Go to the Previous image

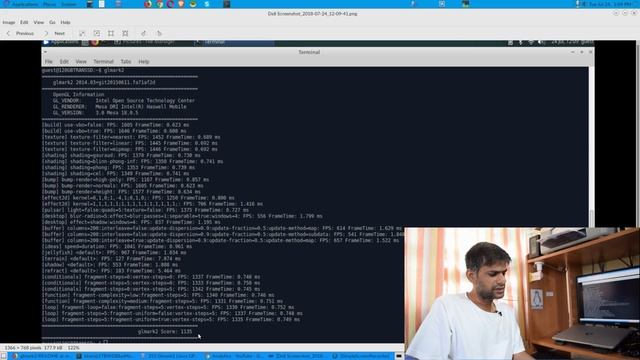(x=20, y=33)
